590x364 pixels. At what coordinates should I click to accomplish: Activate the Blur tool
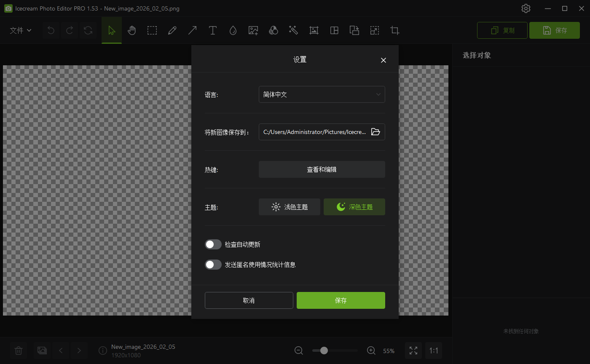233,30
